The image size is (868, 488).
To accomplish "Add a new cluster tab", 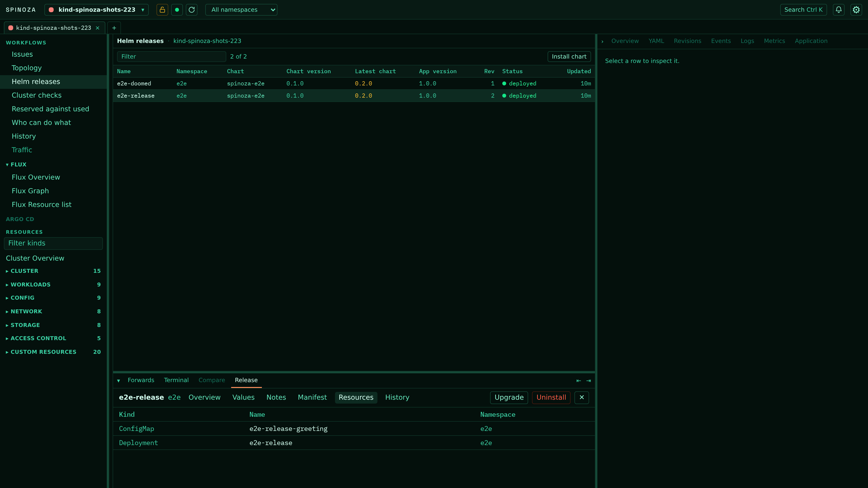I will tap(114, 28).
